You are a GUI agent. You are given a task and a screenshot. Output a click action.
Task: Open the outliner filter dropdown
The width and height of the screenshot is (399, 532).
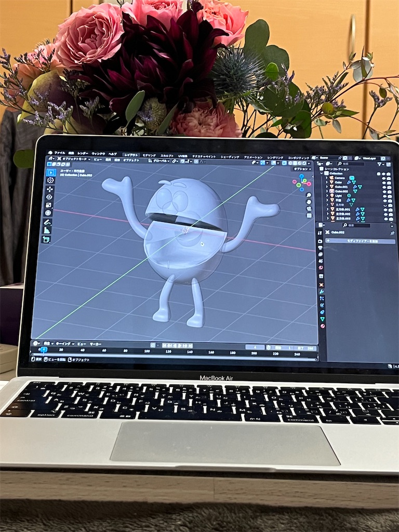click(381, 164)
